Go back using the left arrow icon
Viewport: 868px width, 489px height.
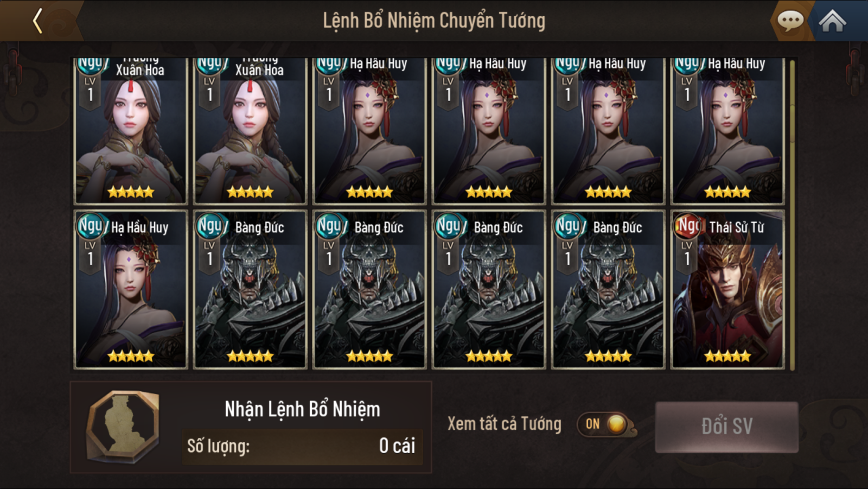tap(37, 21)
